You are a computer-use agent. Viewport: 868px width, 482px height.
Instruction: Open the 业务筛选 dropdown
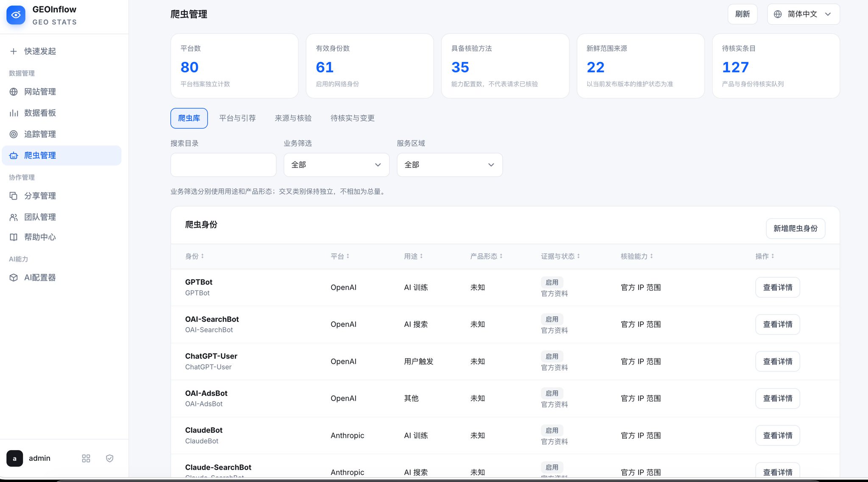point(337,165)
